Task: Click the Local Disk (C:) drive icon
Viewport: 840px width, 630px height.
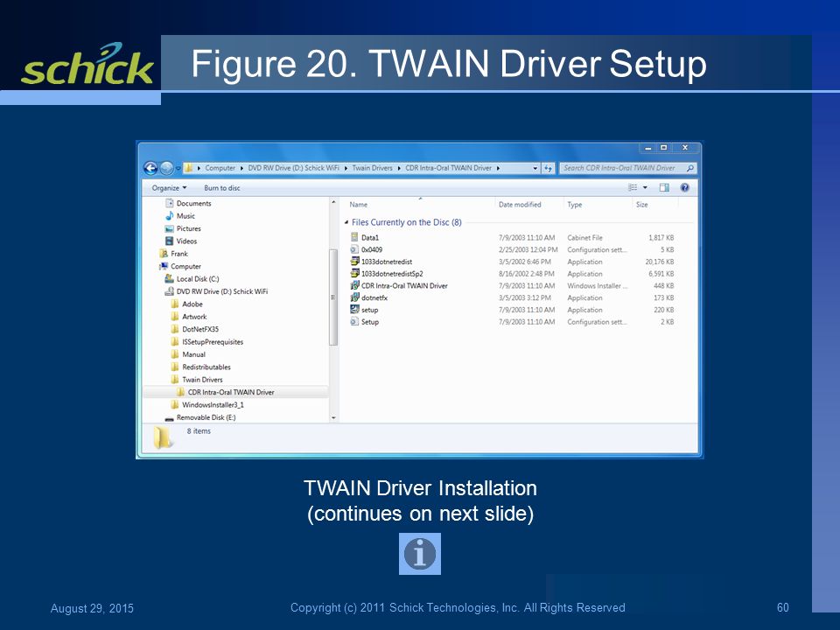Action: click(169, 279)
